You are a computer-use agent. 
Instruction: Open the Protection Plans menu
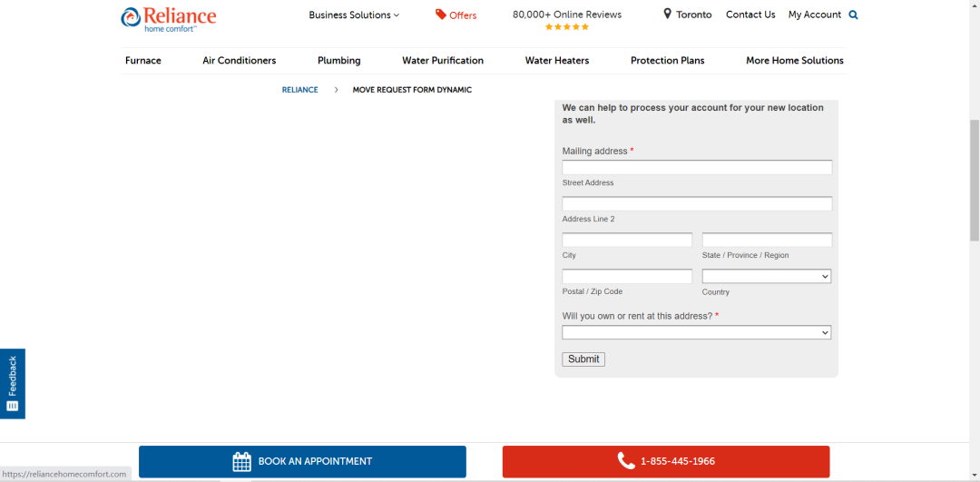click(x=668, y=61)
